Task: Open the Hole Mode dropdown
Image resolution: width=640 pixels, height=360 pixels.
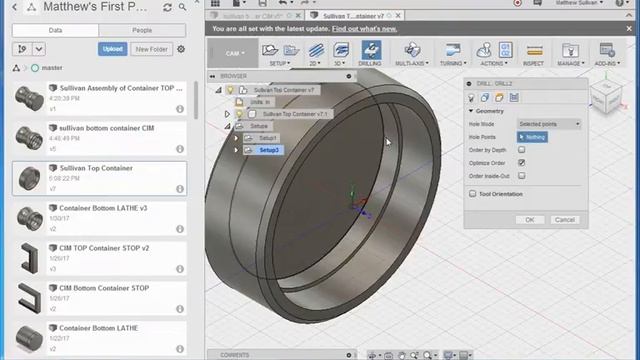Action: pos(549,124)
